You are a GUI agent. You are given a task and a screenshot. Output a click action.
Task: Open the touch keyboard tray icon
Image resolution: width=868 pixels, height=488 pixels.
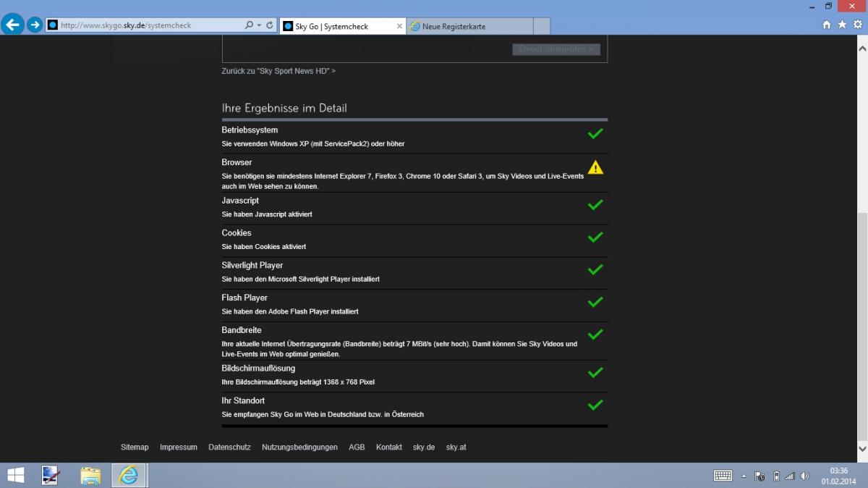pos(723,476)
